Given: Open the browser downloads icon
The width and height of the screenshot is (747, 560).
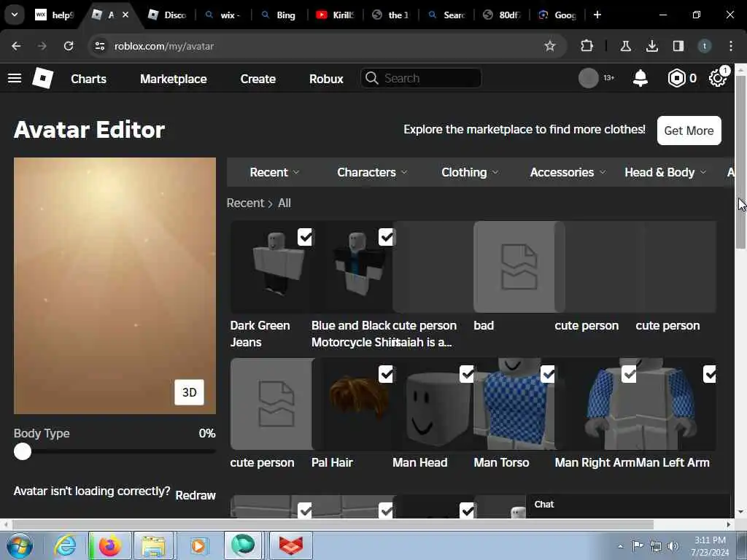Looking at the screenshot, I should point(651,46).
